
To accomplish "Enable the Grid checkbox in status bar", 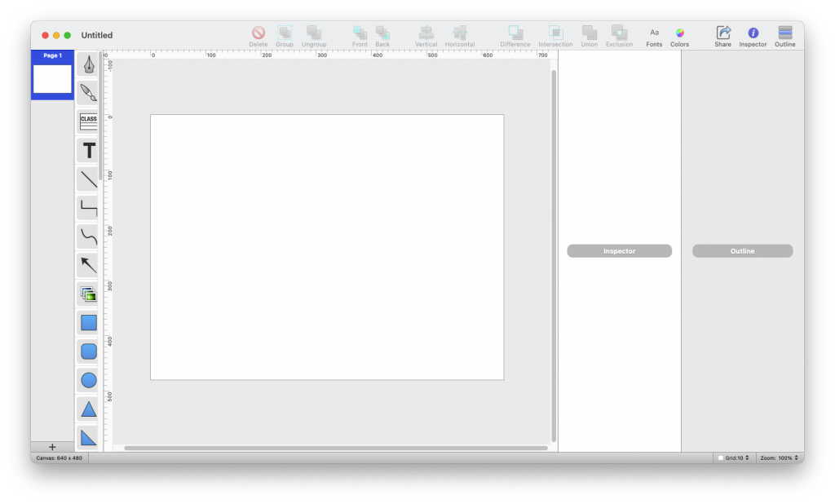I will pos(721,458).
